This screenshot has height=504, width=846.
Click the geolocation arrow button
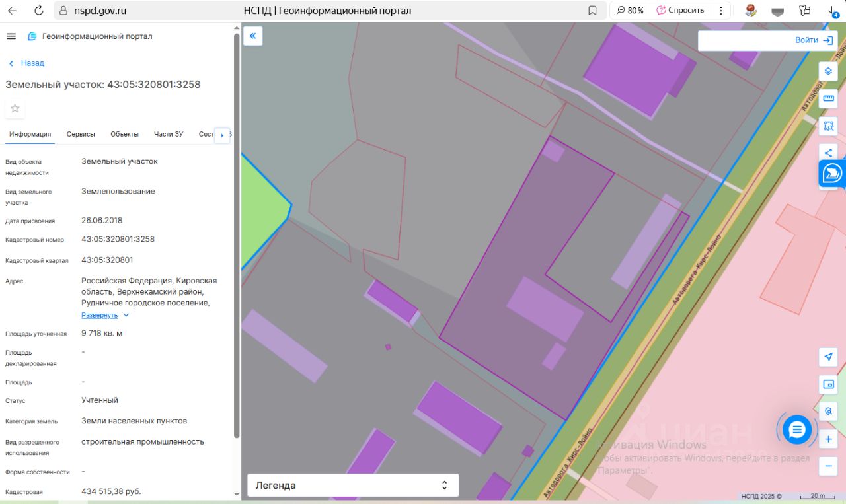click(828, 357)
